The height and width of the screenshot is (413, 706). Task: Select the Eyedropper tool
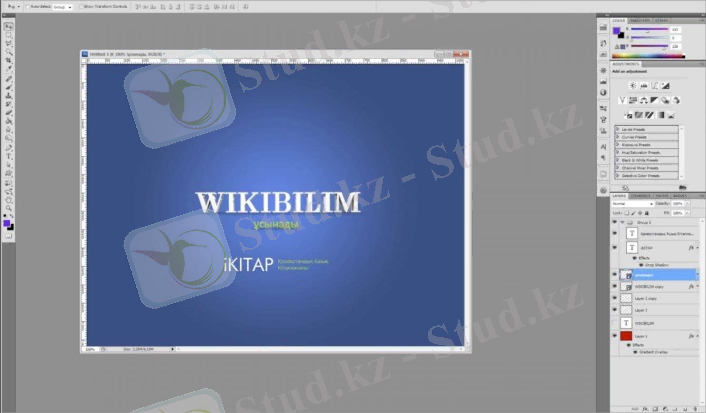(x=9, y=68)
